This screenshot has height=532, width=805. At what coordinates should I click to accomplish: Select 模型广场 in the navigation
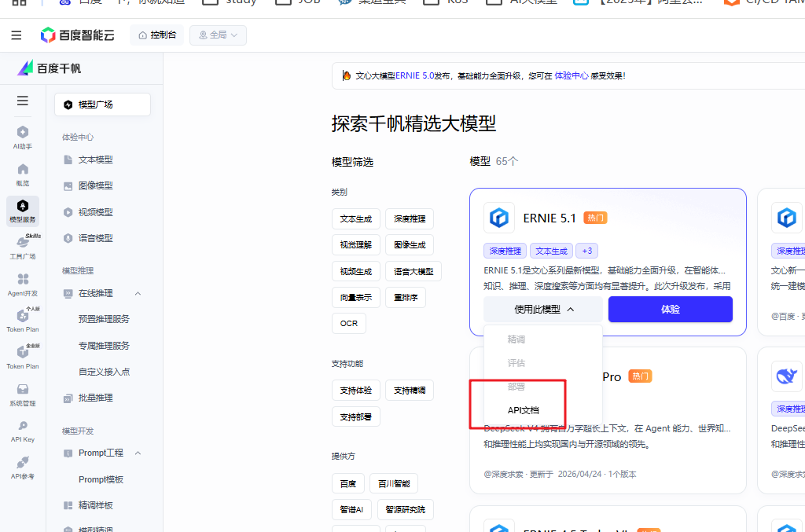pos(102,105)
